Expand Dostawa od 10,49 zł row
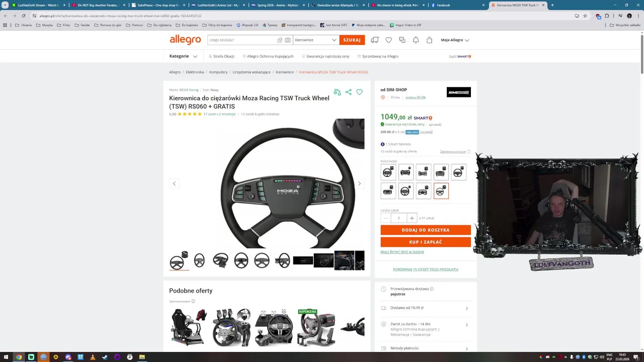644x362 pixels. point(425,308)
